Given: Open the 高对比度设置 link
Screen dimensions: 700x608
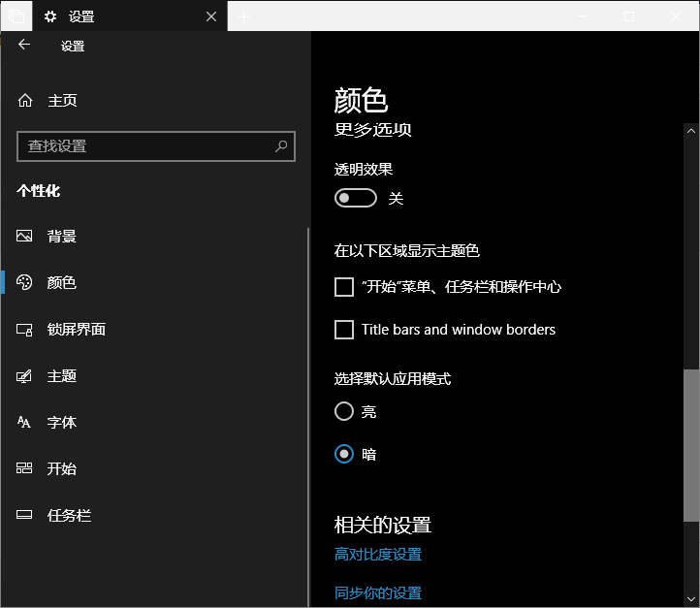Looking at the screenshot, I should [378, 555].
